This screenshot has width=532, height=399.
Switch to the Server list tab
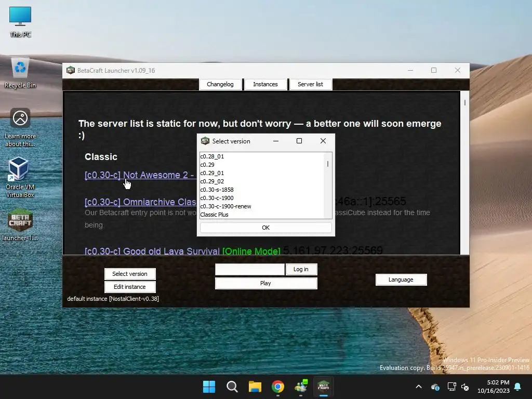[x=311, y=84]
